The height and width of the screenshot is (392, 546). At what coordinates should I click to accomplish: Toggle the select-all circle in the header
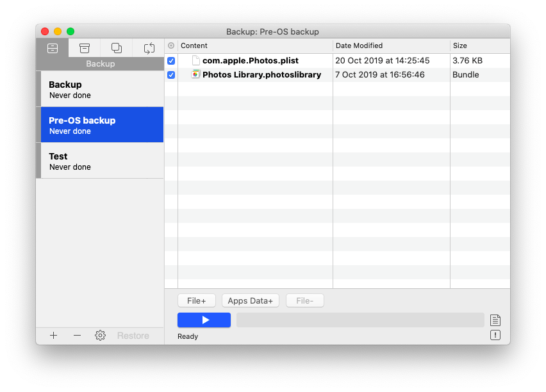pos(170,45)
